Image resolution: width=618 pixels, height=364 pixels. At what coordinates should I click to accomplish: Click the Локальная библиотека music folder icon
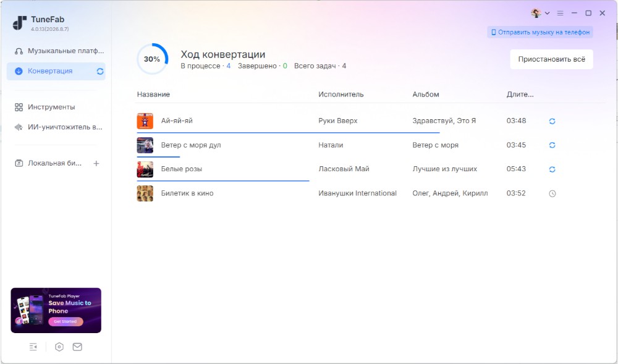point(19,163)
